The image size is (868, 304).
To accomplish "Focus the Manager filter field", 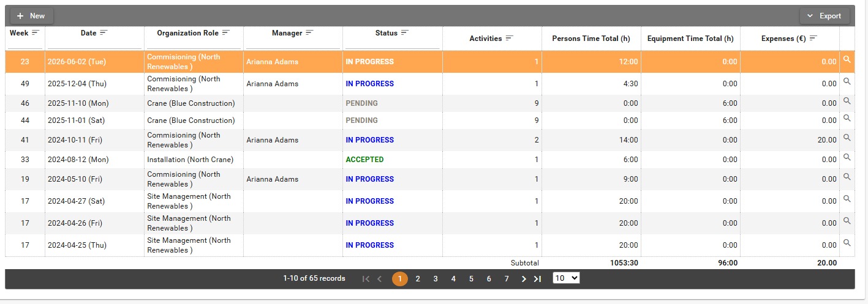I will click(293, 44).
